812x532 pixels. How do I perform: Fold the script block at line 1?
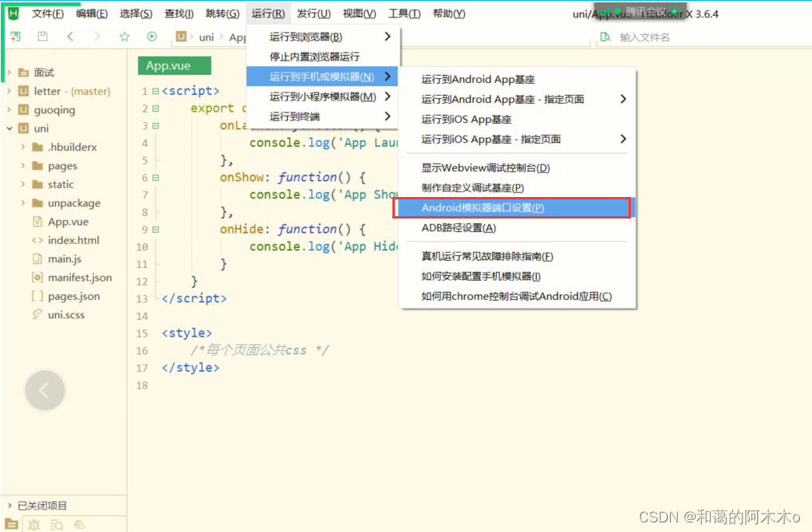[156, 91]
